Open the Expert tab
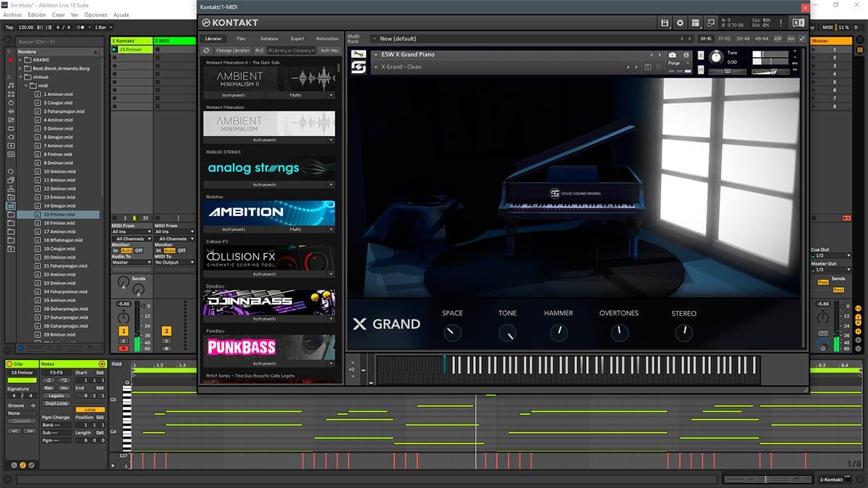The height and width of the screenshot is (488, 868). point(297,38)
